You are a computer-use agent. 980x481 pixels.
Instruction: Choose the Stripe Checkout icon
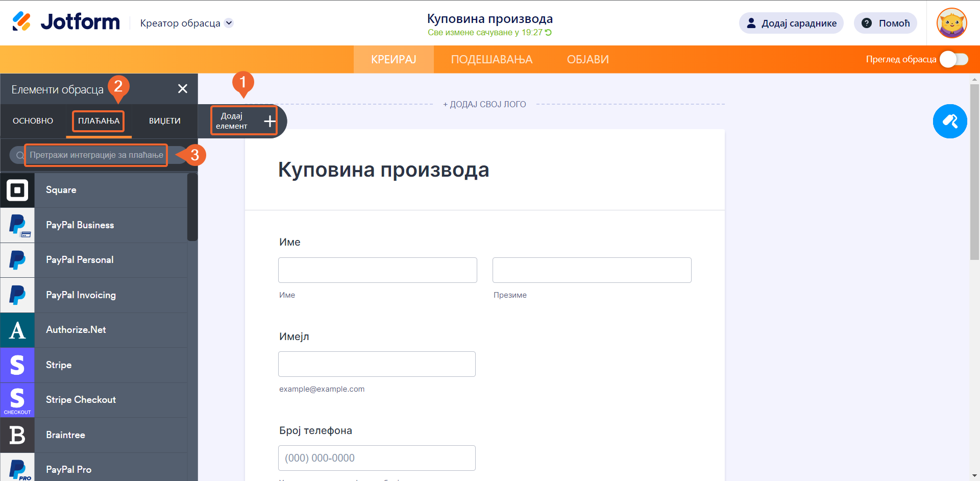coord(17,400)
